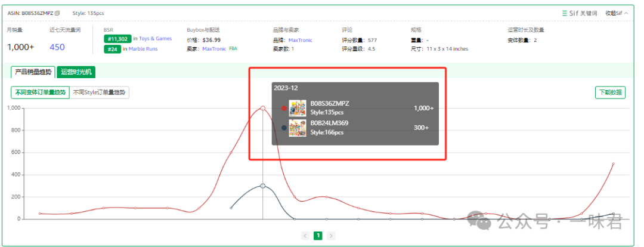The width and height of the screenshot is (644, 247).
Task: Click the rating count value 577
Action: tap(373, 41)
